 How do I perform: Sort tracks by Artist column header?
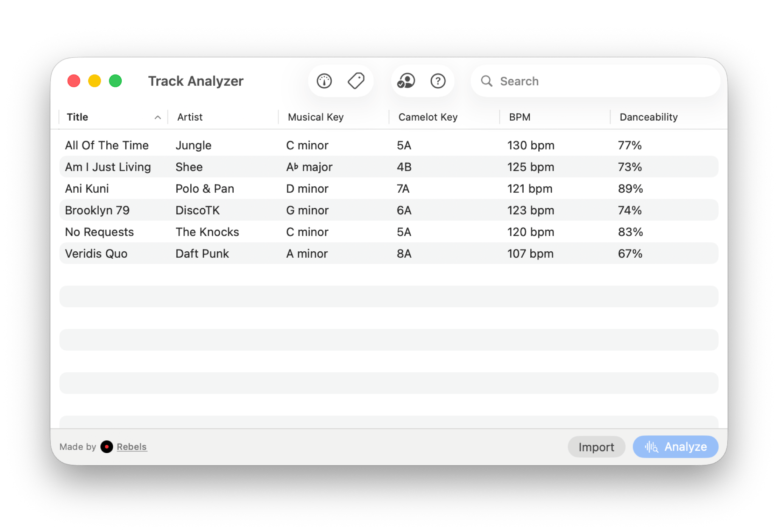coord(190,117)
